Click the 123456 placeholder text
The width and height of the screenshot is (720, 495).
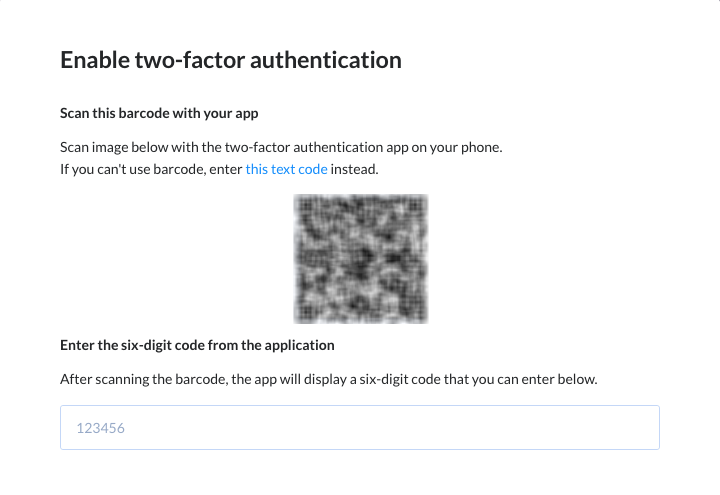coord(101,428)
